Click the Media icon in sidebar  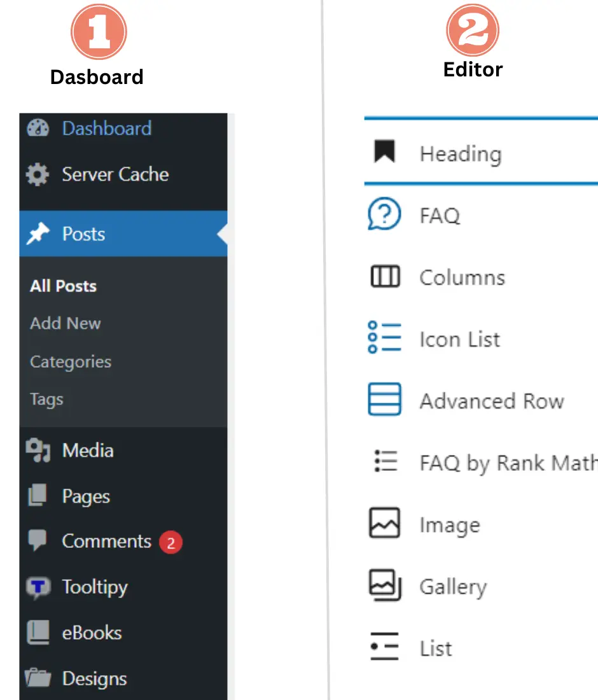click(x=38, y=451)
